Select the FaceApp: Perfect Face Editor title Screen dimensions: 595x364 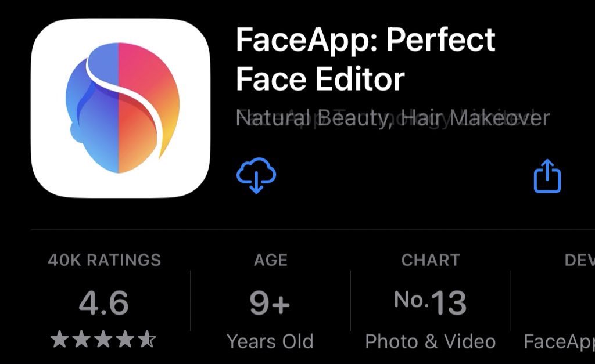point(365,59)
